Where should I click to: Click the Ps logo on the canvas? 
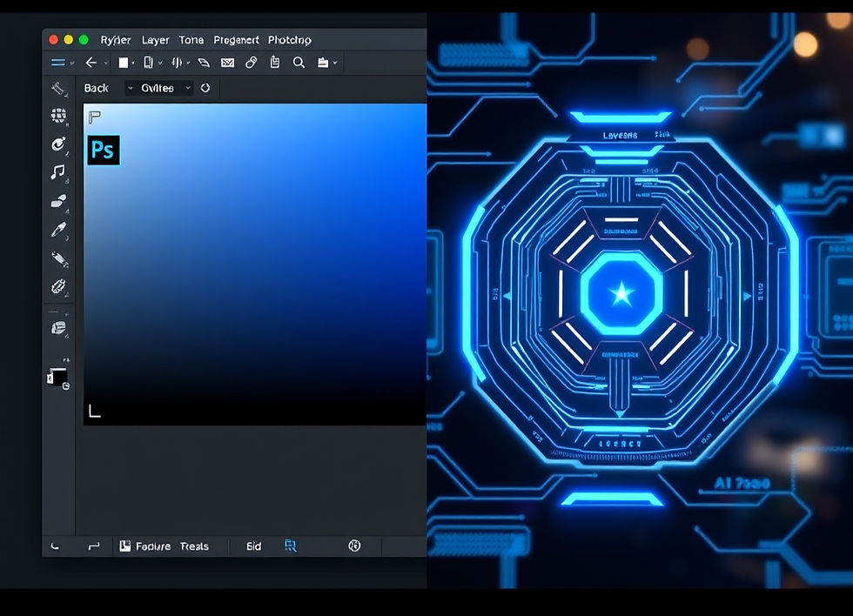point(104,150)
